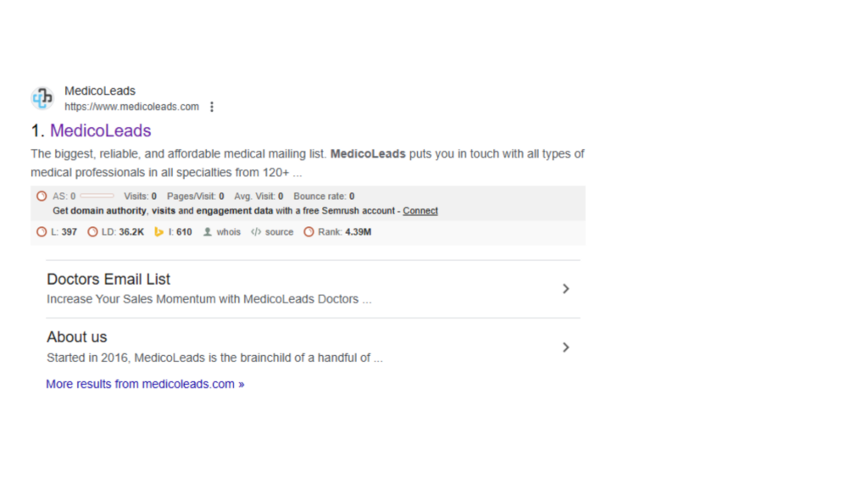
Task: Click the Rank 4.39M value
Action: click(358, 232)
